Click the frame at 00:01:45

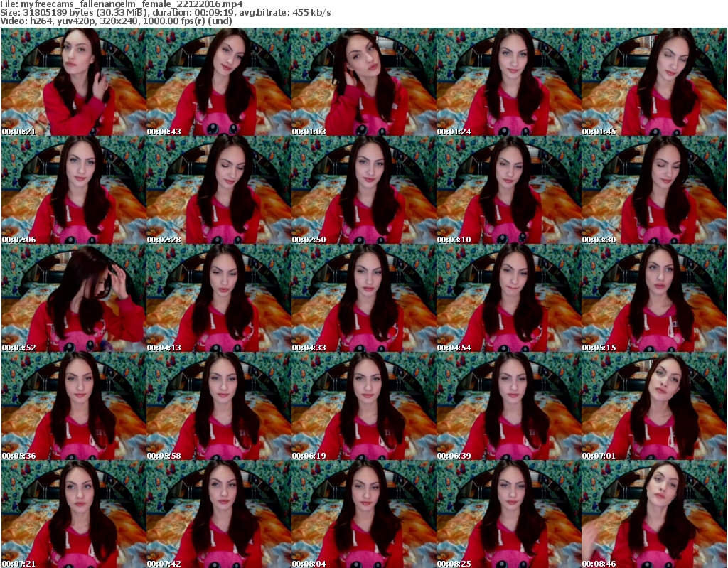tap(653, 82)
